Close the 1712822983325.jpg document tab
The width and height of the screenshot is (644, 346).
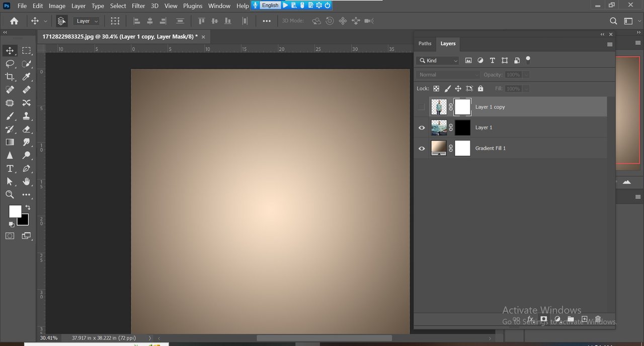click(203, 37)
